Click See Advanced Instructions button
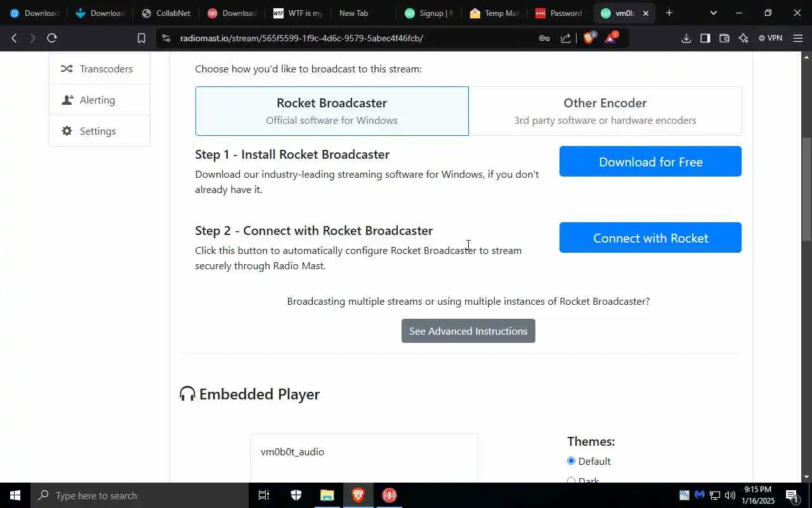Viewport: 812px width, 508px height. point(468,331)
